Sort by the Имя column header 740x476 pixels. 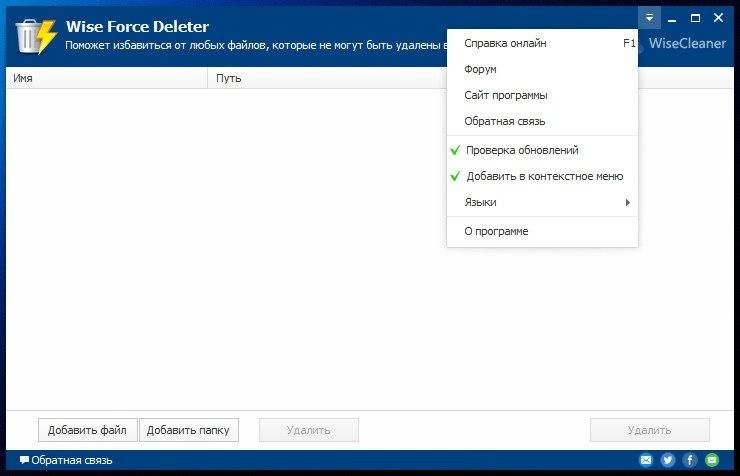[x=107, y=78]
